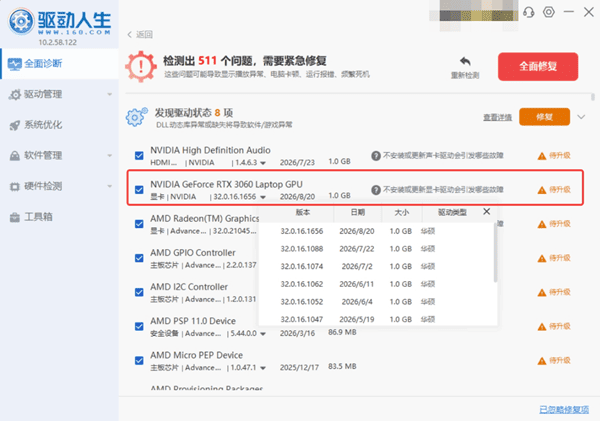The image size is (600, 421).
Task: Open the 全面诊断 sidebar section
Action: pyautogui.click(x=59, y=64)
